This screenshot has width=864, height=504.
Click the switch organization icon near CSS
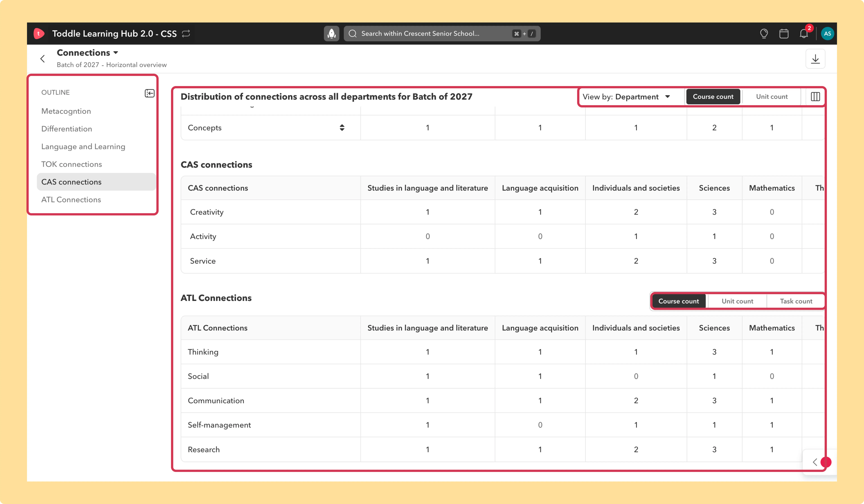(186, 34)
